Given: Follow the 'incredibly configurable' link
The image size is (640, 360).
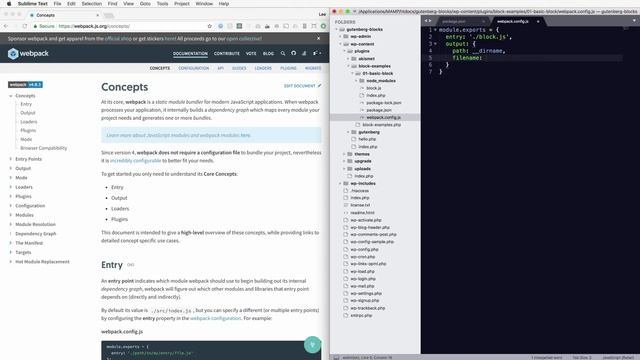Looking at the screenshot, I should click(136, 161).
